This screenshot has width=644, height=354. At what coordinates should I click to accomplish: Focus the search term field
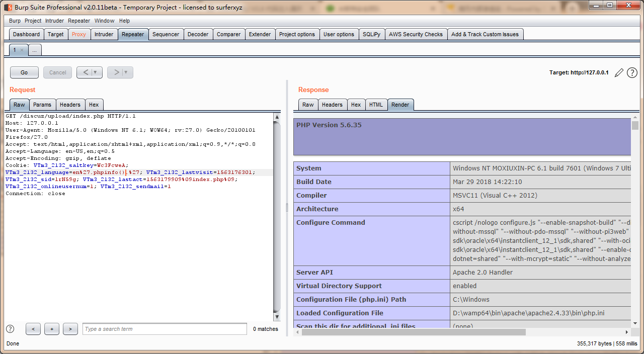tap(165, 329)
